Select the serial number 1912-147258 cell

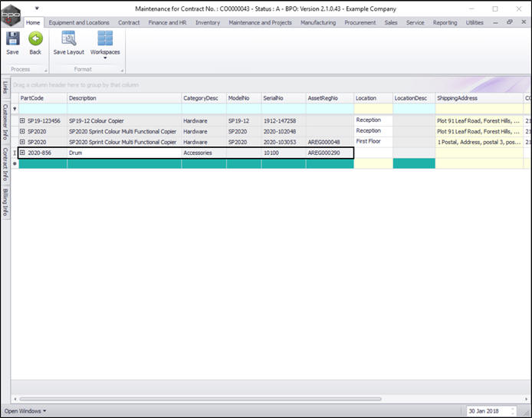click(x=284, y=121)
